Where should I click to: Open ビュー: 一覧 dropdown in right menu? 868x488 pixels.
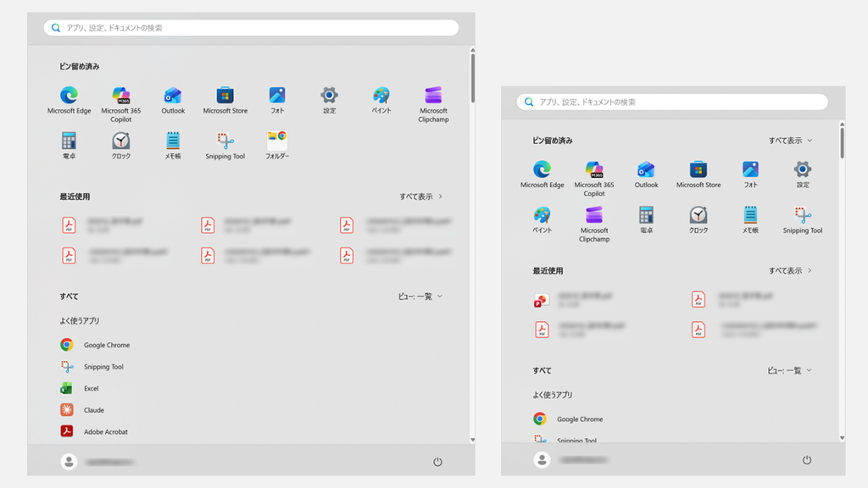[x=789, y=371]
